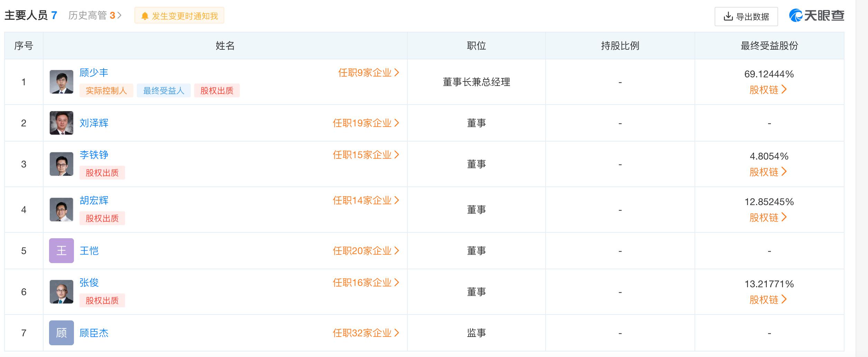Image resolution: width=868 pixels, height=357 pixels.
Task: Click the 发生变更时通知我 bell button
Action: [x=179, y=16]
